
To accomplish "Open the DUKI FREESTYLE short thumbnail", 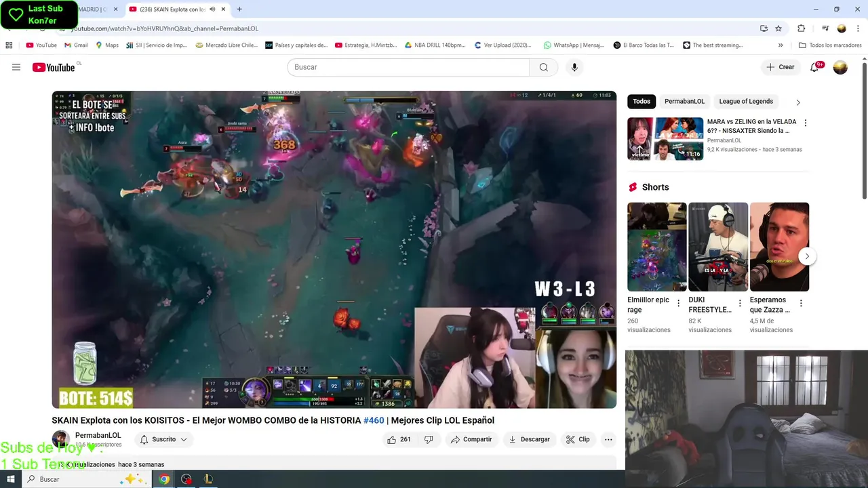I will click(718, 247).
